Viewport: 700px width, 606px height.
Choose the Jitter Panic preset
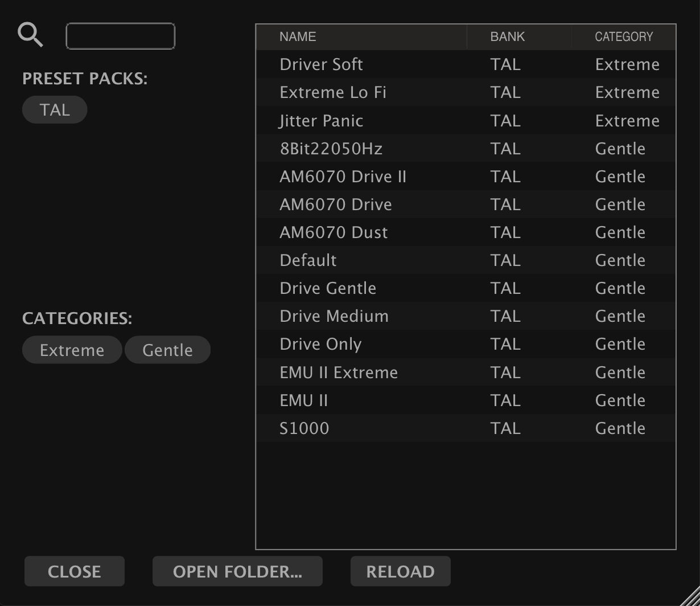click(x=322, y=121)
